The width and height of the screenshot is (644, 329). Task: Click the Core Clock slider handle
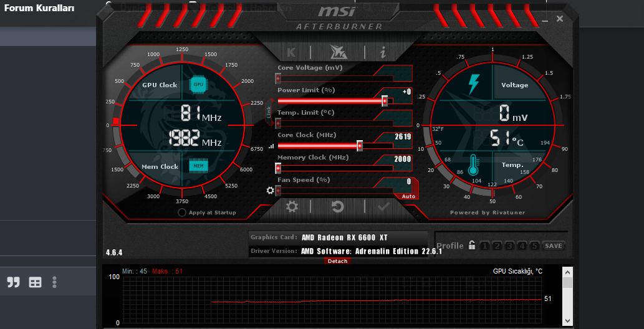[360, 145]
